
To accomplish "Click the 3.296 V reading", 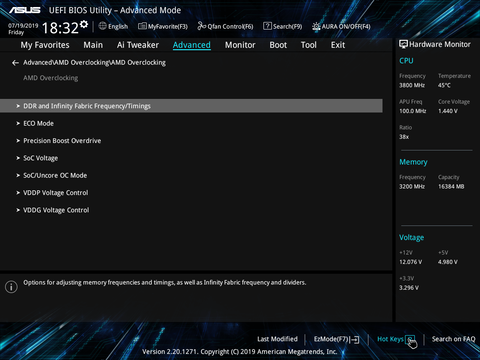I will pyautogui.click(x=409, y=288).
